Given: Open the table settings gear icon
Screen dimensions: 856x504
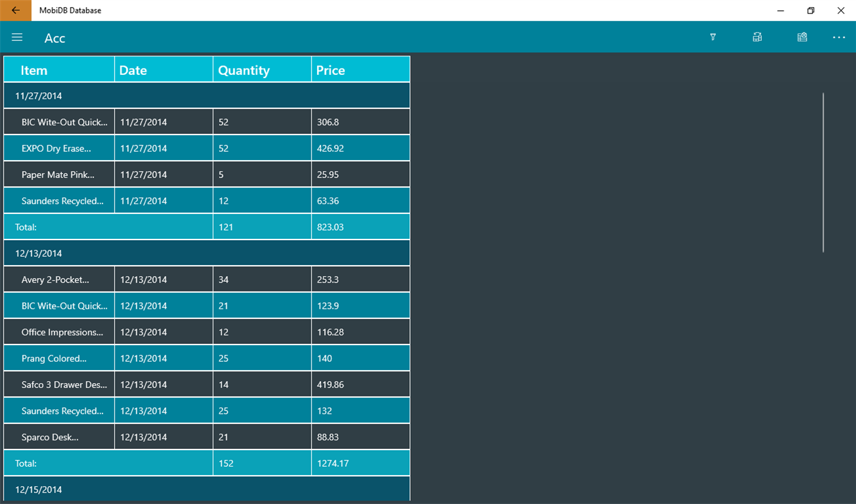Looking at the screenshot, I should pyautogui.click(x=802, y=38).
